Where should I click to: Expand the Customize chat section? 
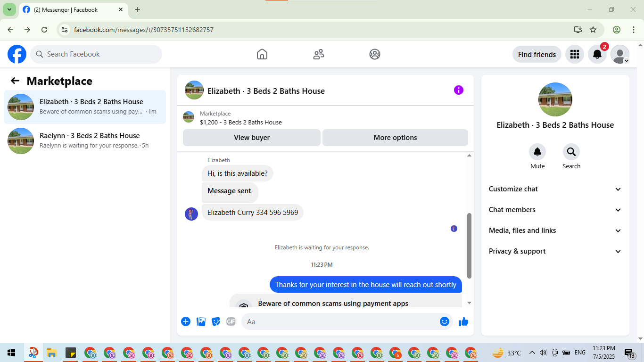point(555,189)
